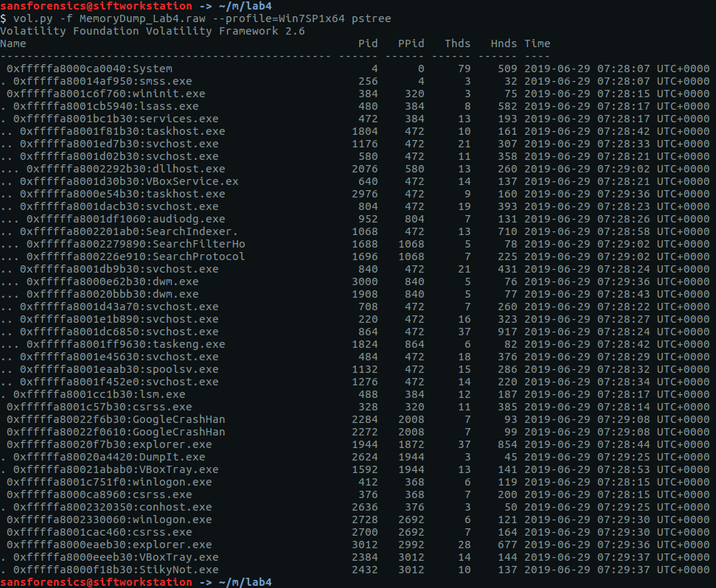Select dwm.exe entry 0xfffffa8000e62b30

(112, 281)
